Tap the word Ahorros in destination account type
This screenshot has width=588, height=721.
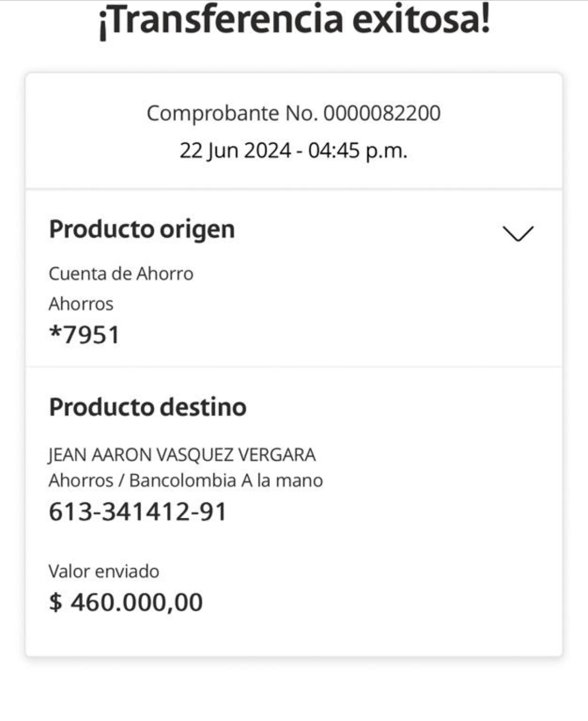point(81,480)
